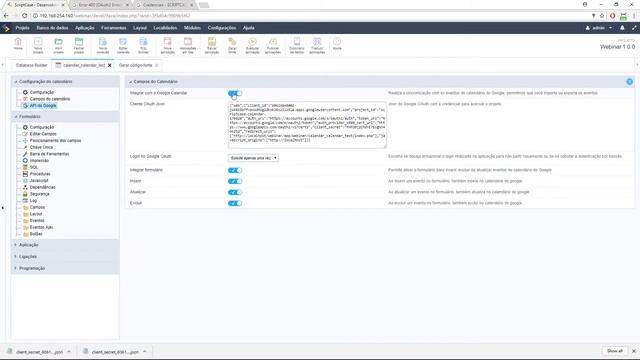
Task: Open the SQL Builder toolbar icon
Action: pos(143,45)
